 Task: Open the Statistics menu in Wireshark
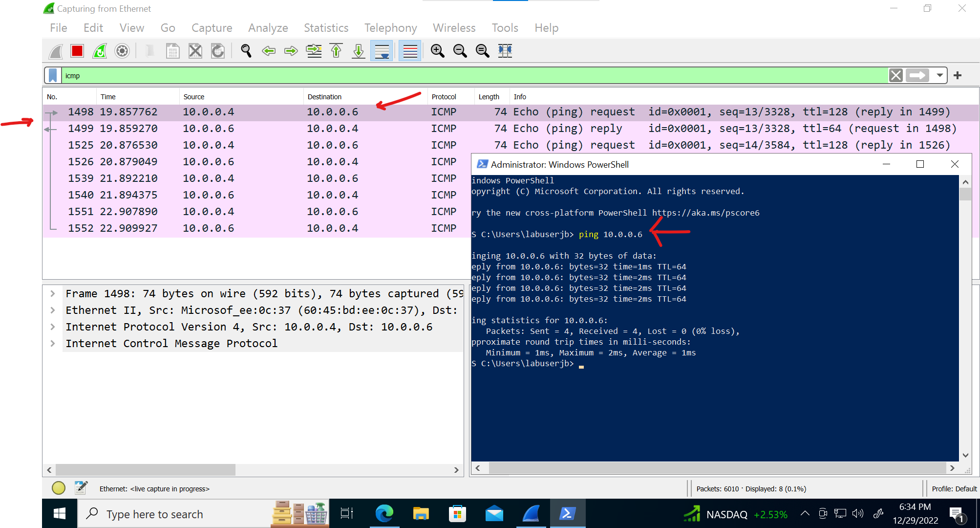[326, 27]
